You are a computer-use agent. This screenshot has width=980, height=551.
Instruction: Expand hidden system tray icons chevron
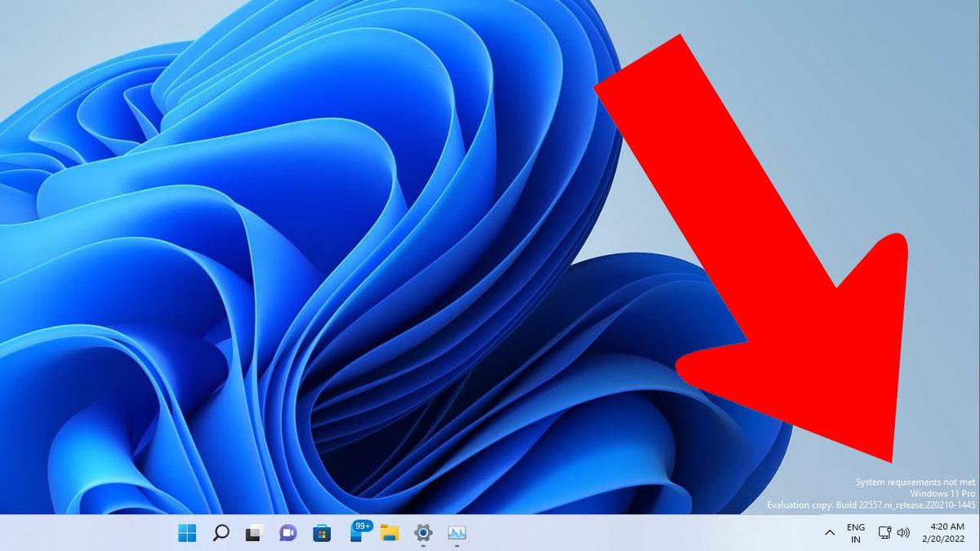point(831,532)
